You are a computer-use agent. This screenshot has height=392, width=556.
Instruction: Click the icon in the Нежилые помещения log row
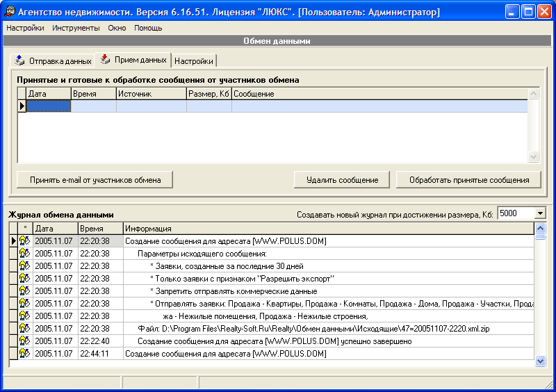[x=25, y=316]
